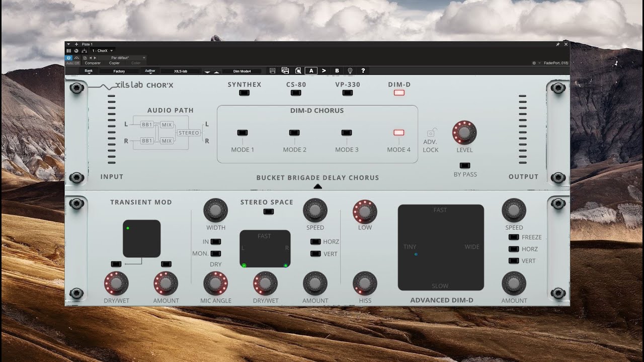Click the Transient Mod AMOUNT knob
Image resolution: width=644 pixels, height=362 pixels.
click(166, 284)
